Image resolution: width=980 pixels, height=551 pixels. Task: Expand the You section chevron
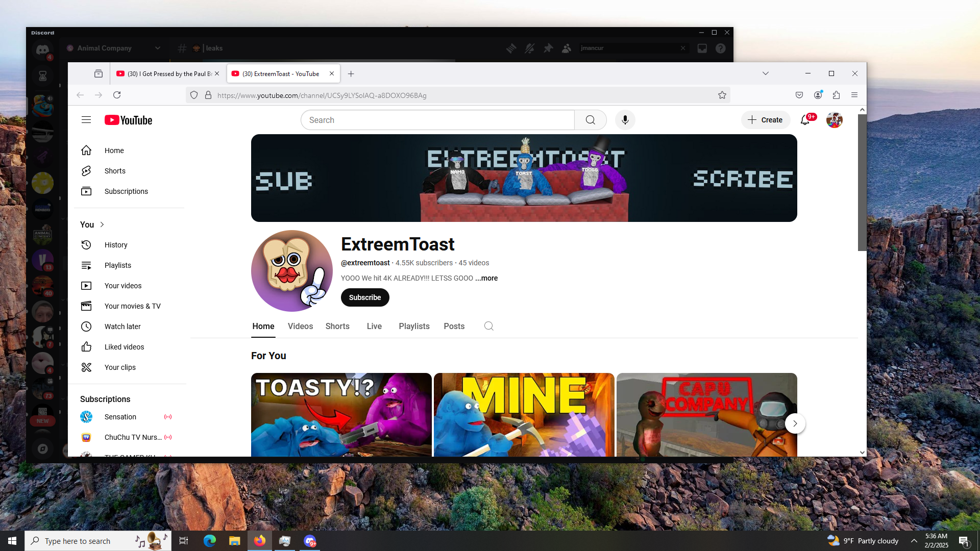102,224
